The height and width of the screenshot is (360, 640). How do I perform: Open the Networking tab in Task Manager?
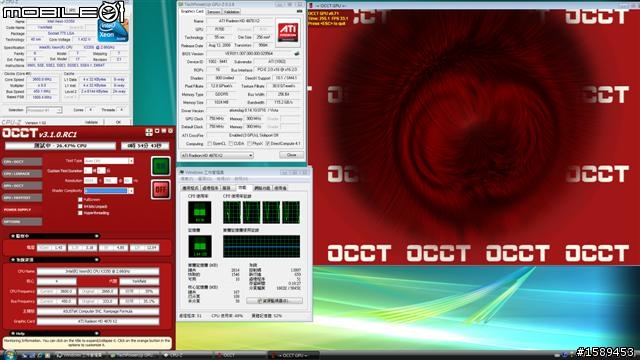tap(262, 188)
